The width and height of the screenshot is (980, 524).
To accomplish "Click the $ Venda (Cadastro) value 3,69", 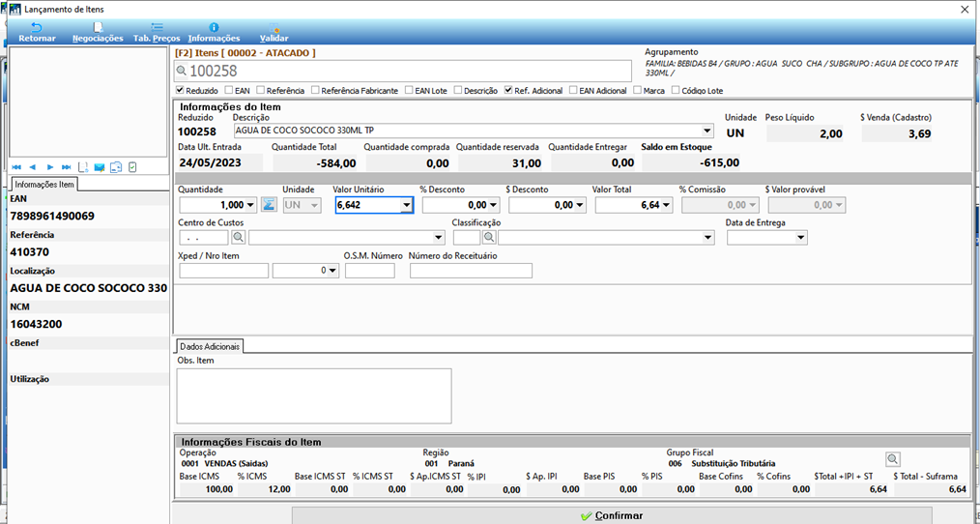I will 920,133.
